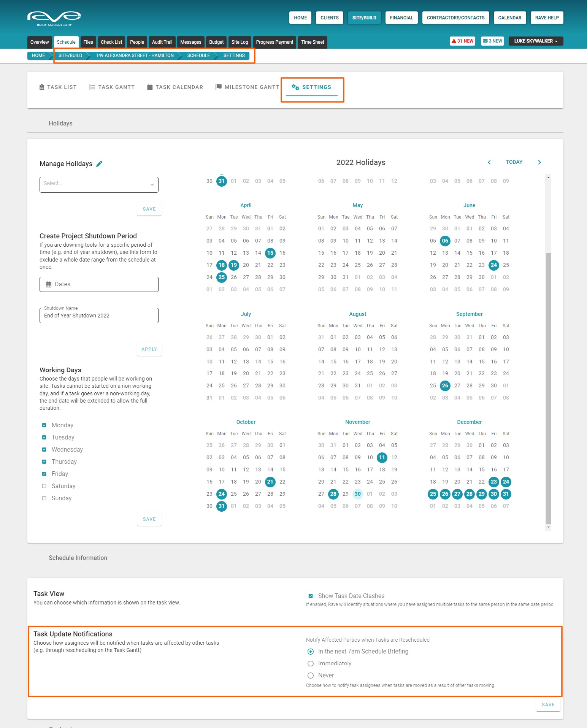The height and width of the screenshot is (728, 587).
Task: Click the Rave Build Management logo
Action: point(54,18)
